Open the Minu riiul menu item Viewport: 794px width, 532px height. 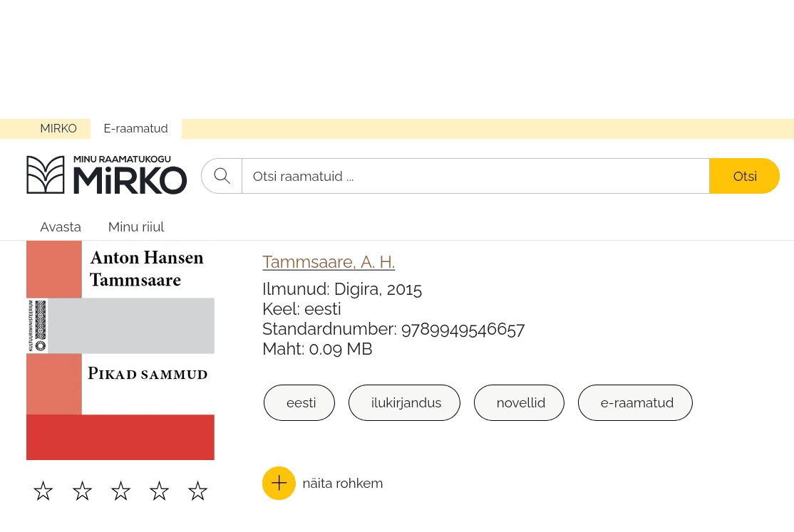point(136,226)
